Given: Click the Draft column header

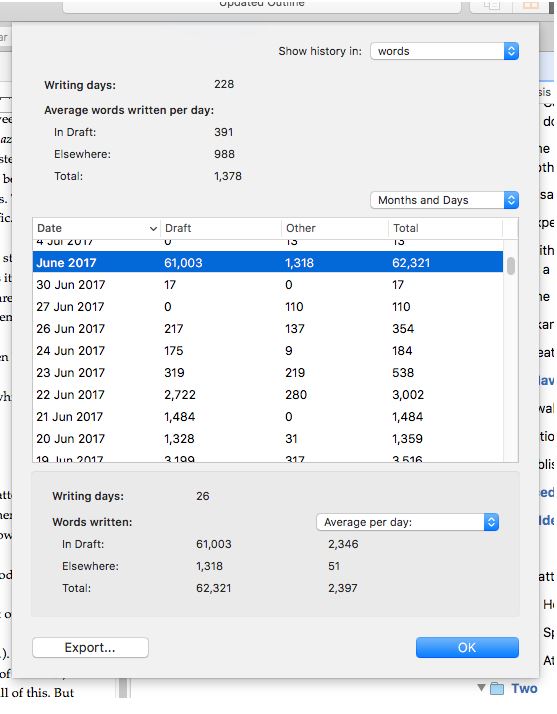Looking at the screenshot, I should pyautogui.click(x=221, y=228).
